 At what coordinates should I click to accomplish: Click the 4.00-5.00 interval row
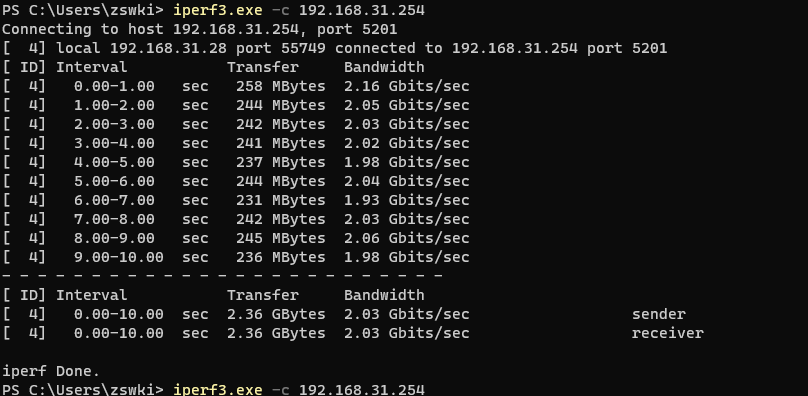tap(236, 162)
